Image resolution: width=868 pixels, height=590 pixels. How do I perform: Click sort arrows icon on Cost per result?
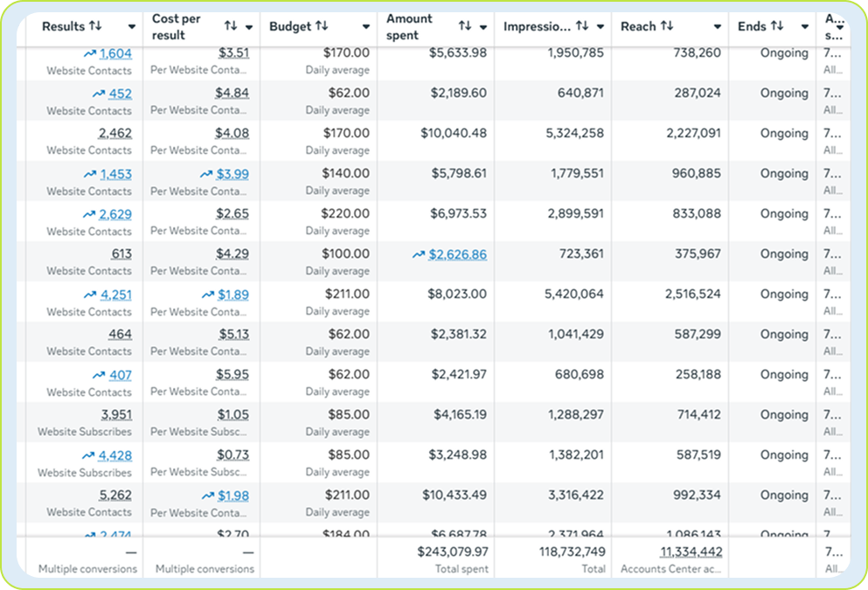pos(231,26)
